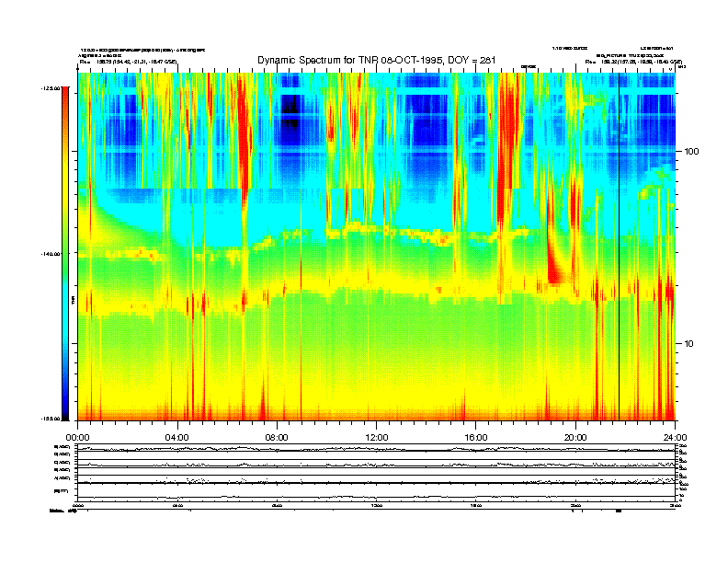Click the bottom -155.00 color scale label
This screenshot has height=563, width=728.
pyautogui.click(x=51, y=419)
